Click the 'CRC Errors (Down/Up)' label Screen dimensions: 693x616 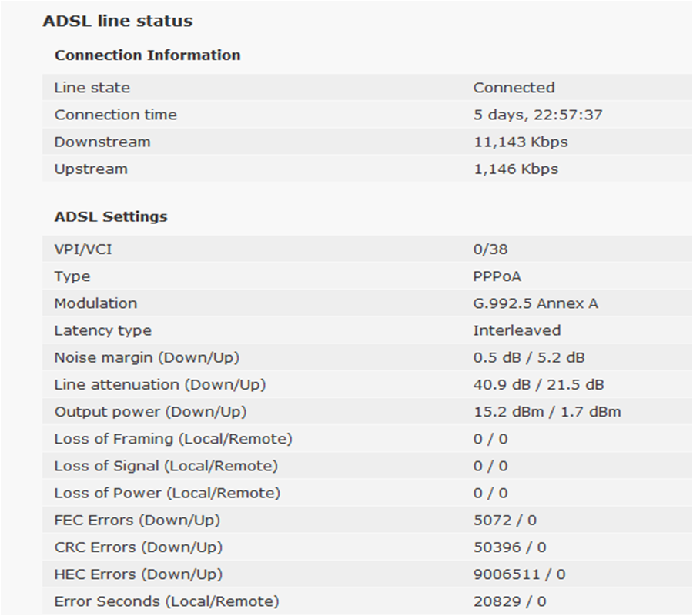pos(139,547)
